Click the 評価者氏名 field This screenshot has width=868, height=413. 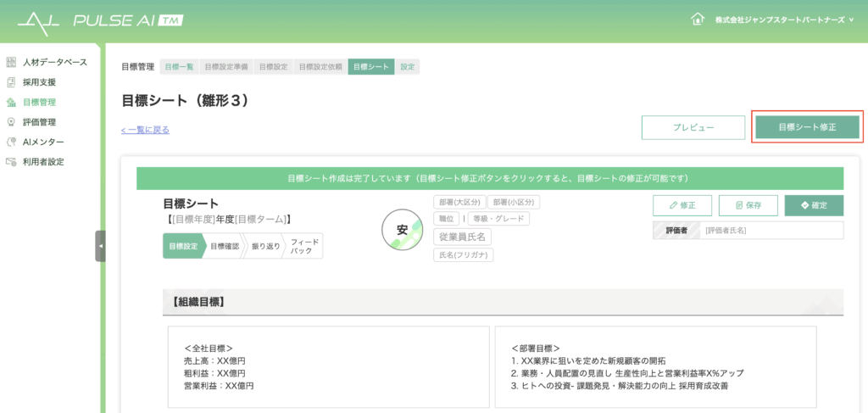pos(770,231)
